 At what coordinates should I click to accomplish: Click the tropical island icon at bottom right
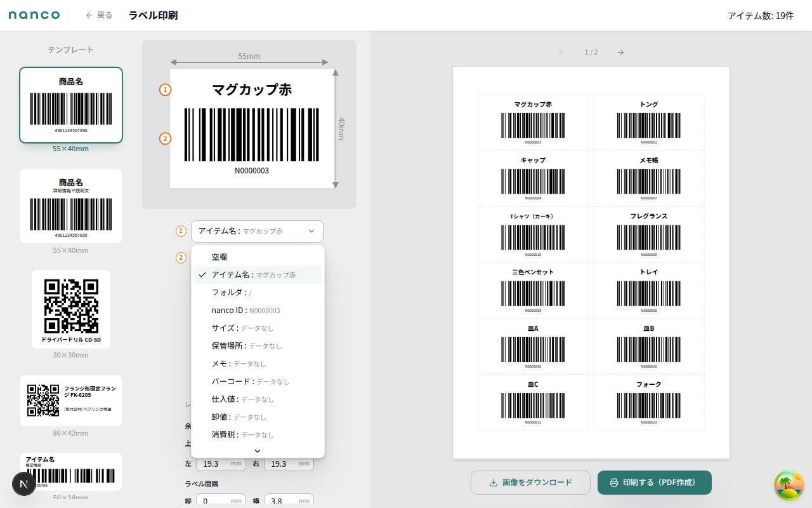pyautogui.click(x=789, y=485)
